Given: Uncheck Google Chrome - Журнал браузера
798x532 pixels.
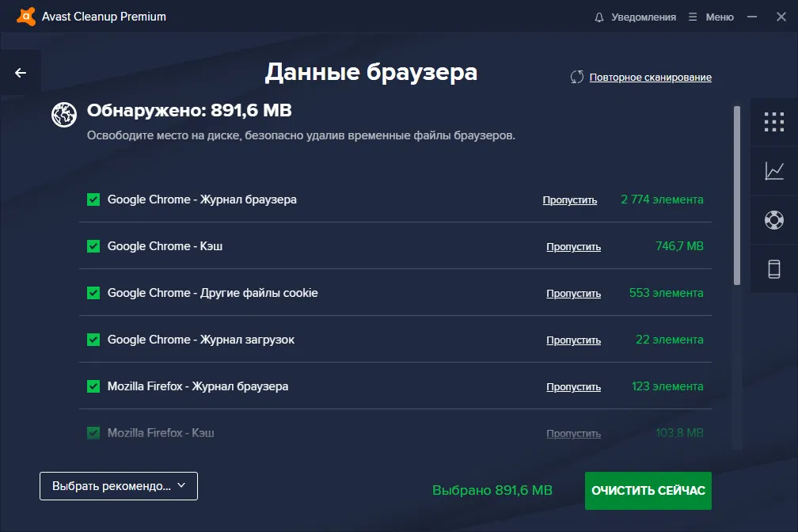Looking at the screenshot, I should (93, 199).
